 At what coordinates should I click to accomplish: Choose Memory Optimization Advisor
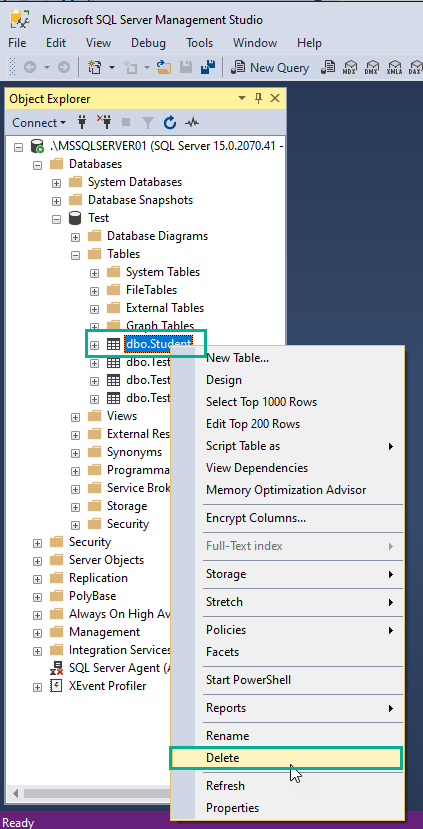pyautogui.click(x=287, y=490)
